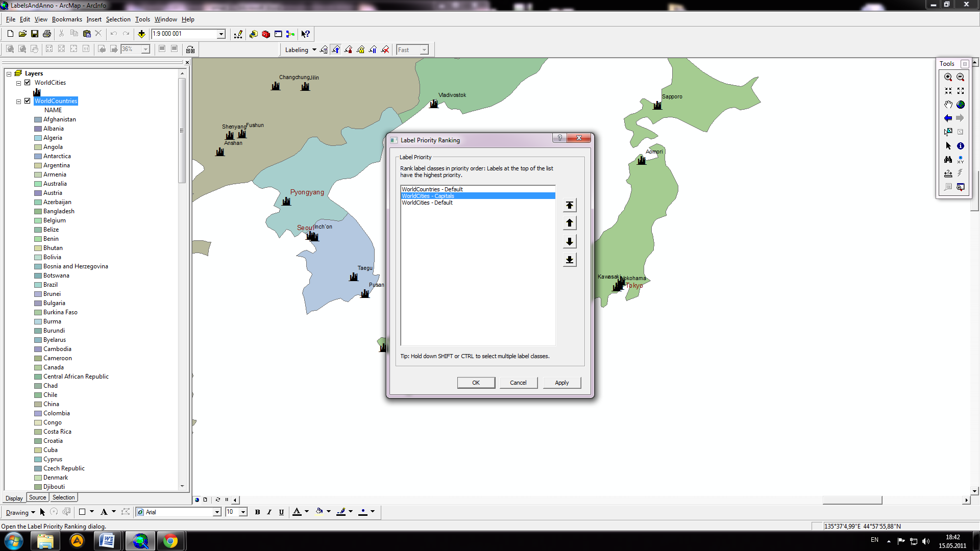Open the Label Weight Ranking icon
Image resolution: width=980 pixels, height=551 pixels.
coord(348,49)
